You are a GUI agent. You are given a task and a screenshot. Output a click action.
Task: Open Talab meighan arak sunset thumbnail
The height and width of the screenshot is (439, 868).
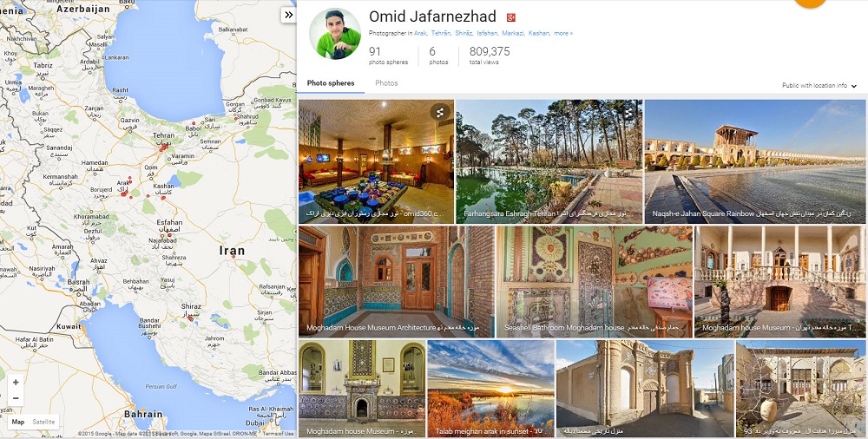click(x=491, y=389)
